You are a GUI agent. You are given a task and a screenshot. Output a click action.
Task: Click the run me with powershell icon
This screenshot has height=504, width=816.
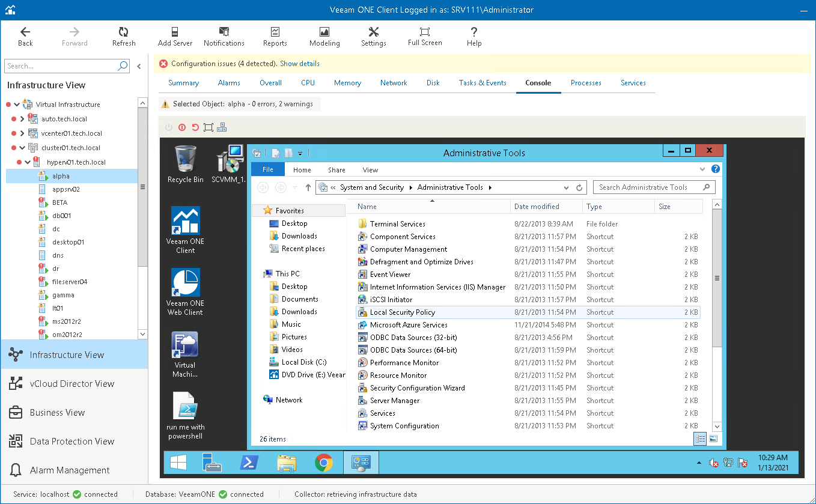[185, 416]
